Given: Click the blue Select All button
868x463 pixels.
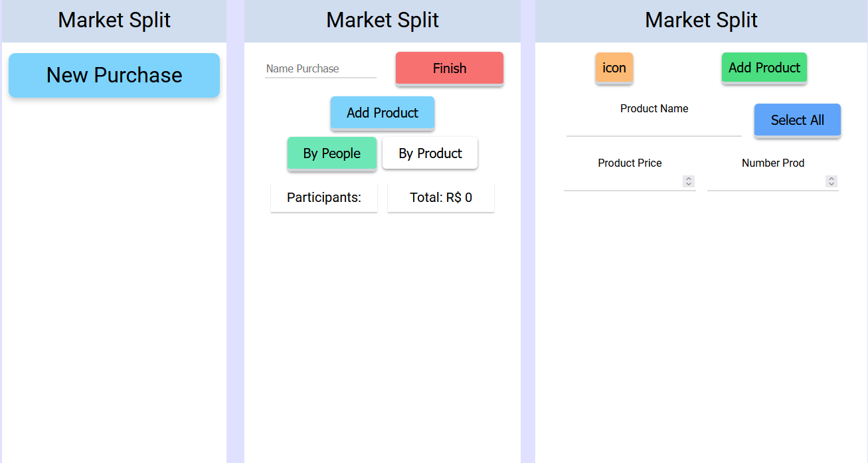Looking at the screenshot, I should click(x=797, y=120).
